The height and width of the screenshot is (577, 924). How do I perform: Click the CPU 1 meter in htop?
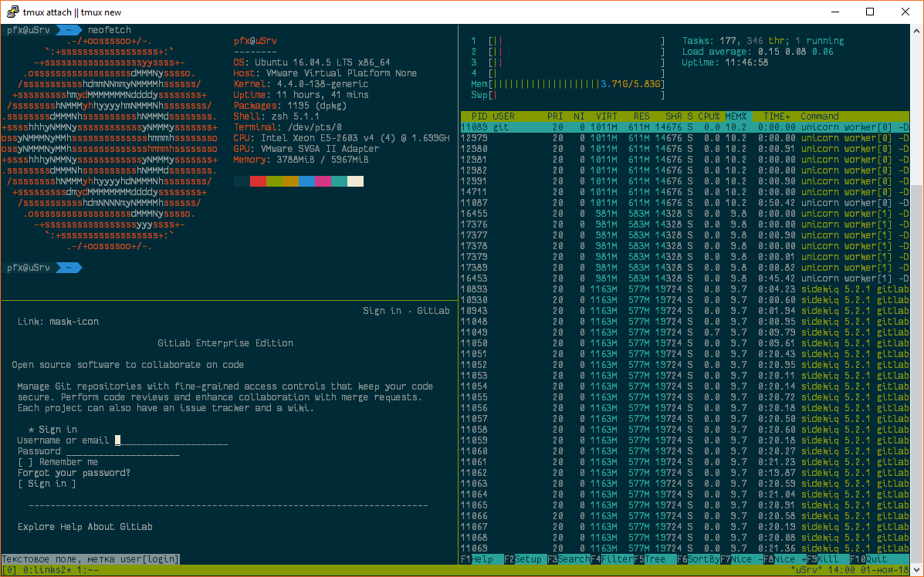point(568,41)
